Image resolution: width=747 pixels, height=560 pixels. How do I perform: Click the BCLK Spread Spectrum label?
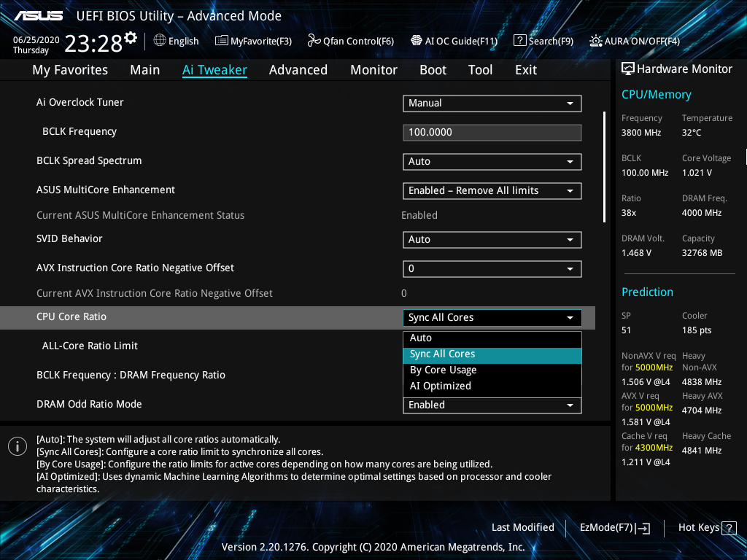click(x=89, y=160)
